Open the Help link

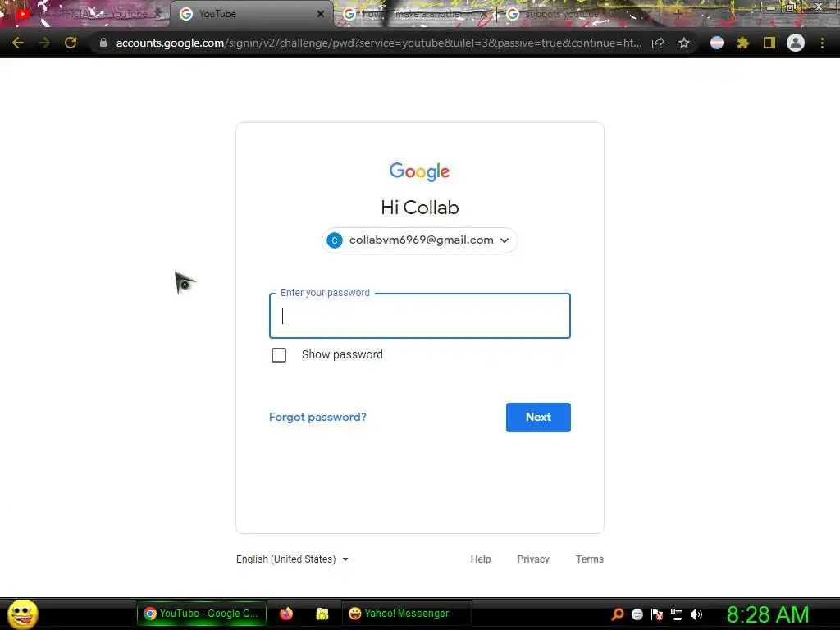(481, 559)
